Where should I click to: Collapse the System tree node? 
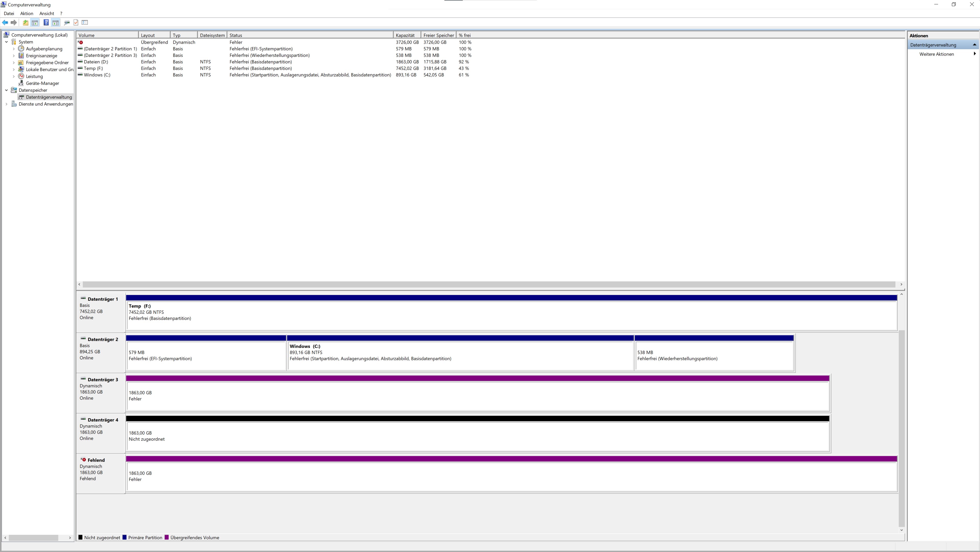6,42
